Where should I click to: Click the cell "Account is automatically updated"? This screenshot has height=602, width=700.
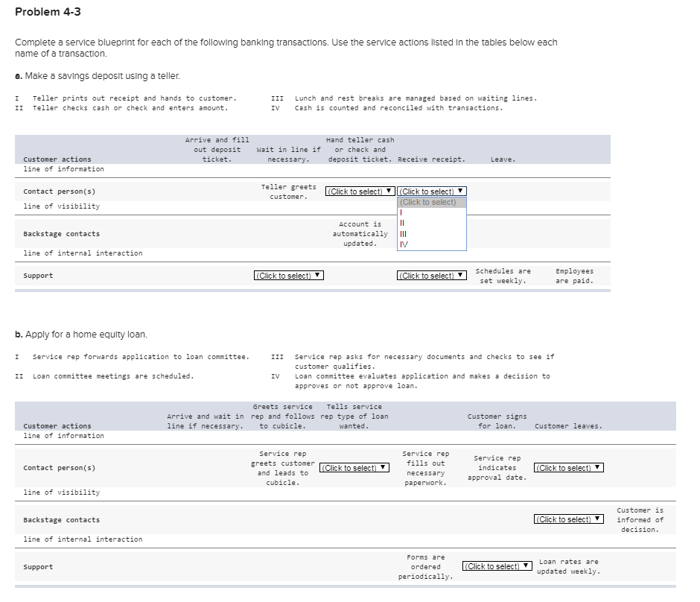[x=360, y=233]
